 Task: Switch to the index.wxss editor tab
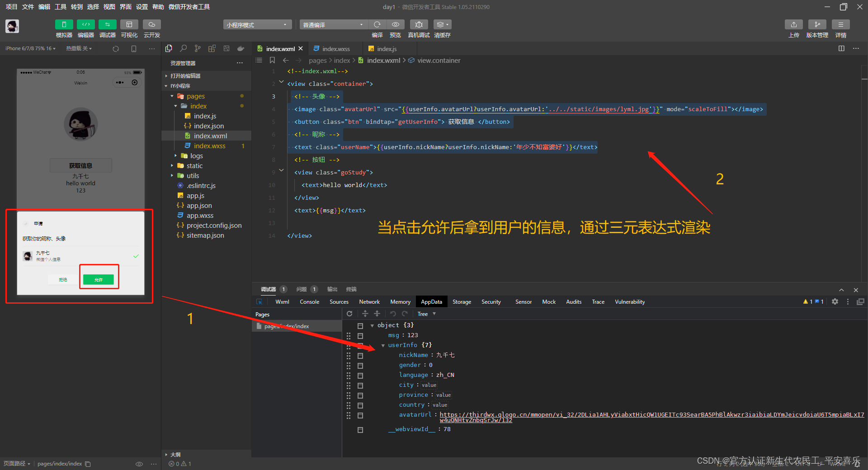[335, 49]
